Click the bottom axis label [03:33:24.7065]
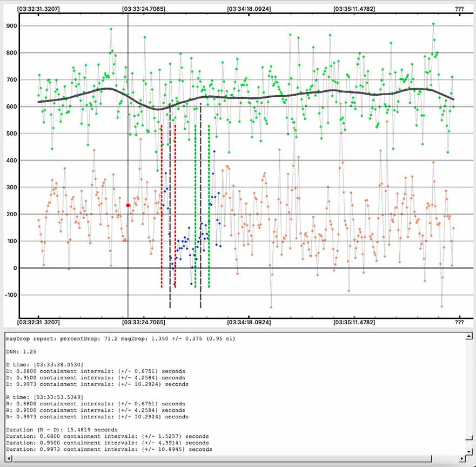This screenshot has height=467, width=476. [144, 322]
